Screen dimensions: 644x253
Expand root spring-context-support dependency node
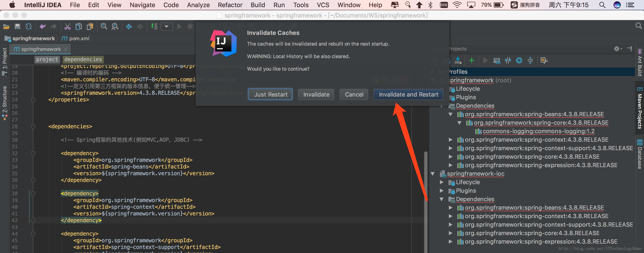[x=450, y=148]
